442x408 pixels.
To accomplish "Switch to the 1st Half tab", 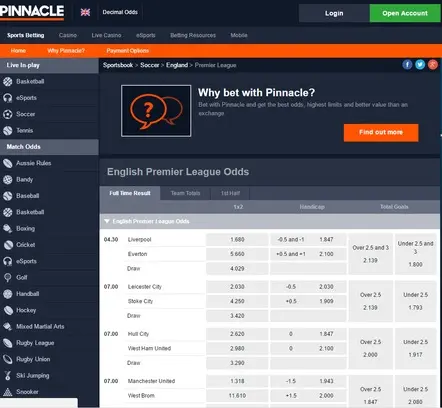I will click(230, 193).
